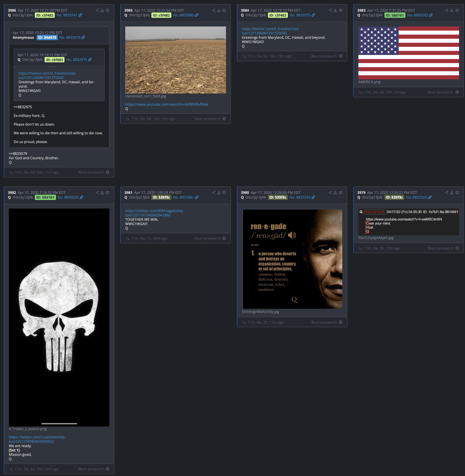Open post 3982 with its arrow icon

108,192
